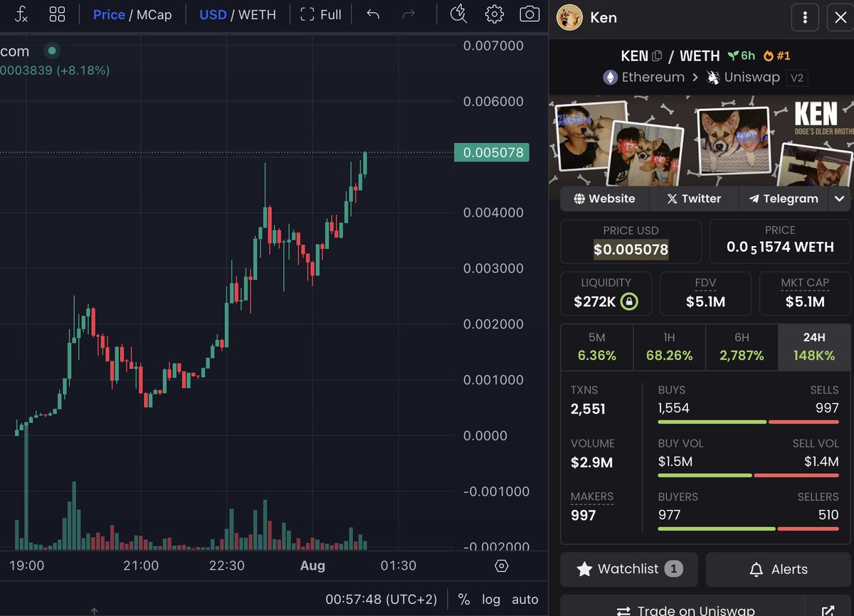Screen dimensions: 854x616
Task: Toggle log scale on chart
Action: [491, 599]
